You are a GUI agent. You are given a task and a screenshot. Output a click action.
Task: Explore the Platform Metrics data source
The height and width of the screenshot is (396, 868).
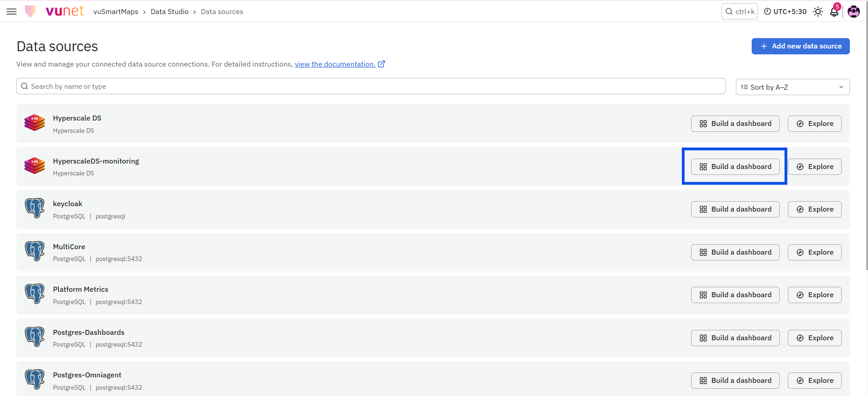(x=815, y=295)
